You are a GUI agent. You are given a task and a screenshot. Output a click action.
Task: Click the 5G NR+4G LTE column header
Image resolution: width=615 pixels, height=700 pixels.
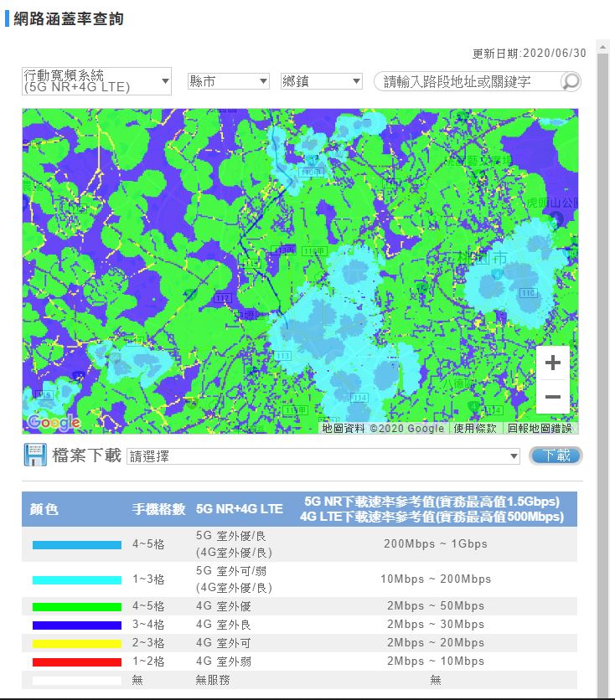(x=240, y=509)
